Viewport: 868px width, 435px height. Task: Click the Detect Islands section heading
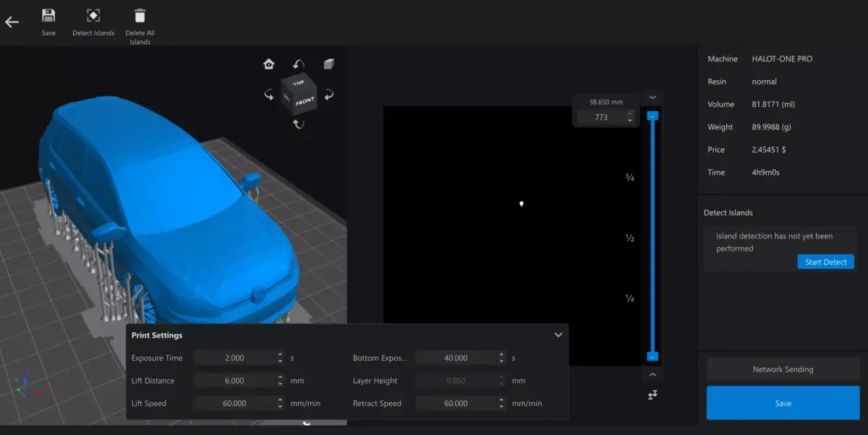(728, 213)
